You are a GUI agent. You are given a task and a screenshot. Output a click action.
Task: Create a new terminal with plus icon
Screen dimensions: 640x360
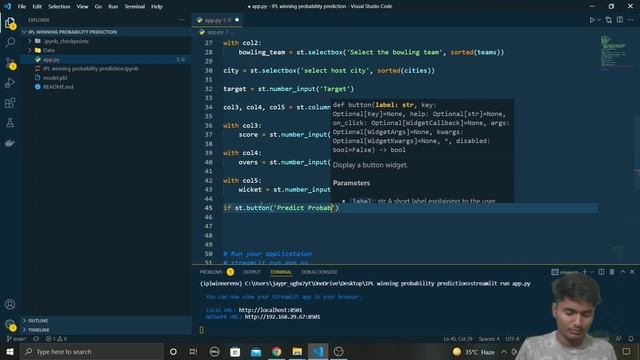584,272
